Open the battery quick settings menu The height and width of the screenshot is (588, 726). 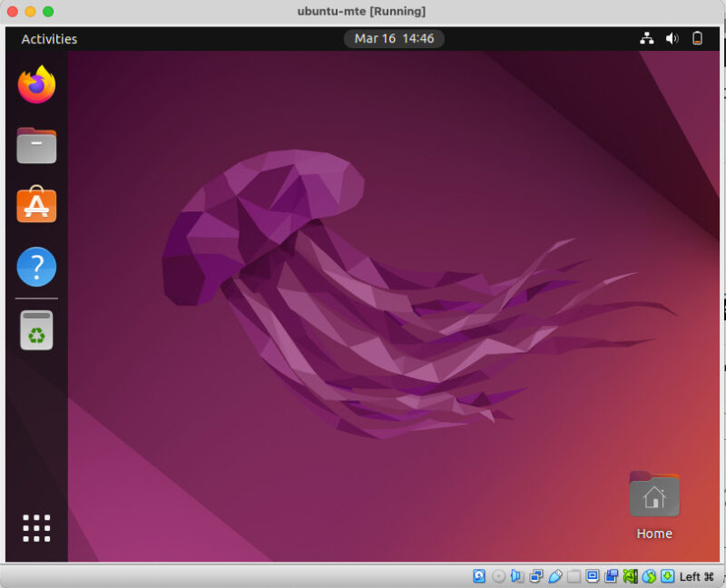click(x=697, y=38)
